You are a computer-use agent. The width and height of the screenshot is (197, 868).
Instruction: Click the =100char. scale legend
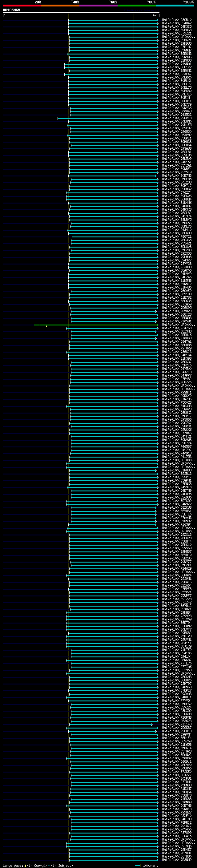(x=146, y=865)
